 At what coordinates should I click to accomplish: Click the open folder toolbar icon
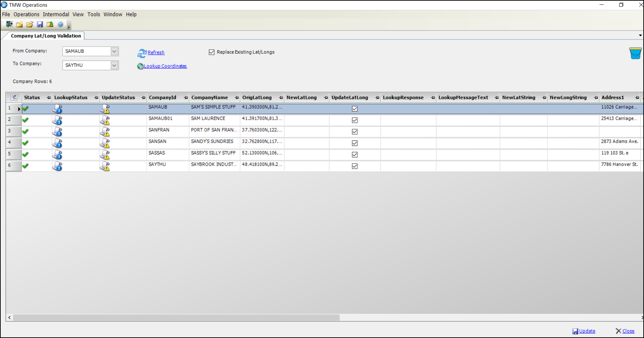30,24
